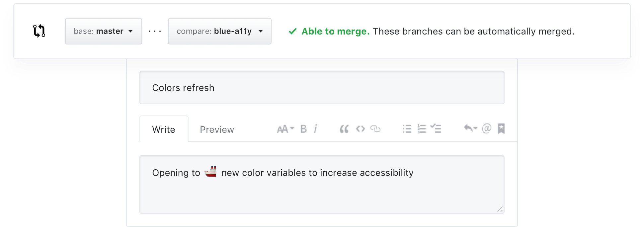The height and width of the screenshot is (227, 644).
Task: Open the base: master branch dropdown
Action: (x=104, y=31)
